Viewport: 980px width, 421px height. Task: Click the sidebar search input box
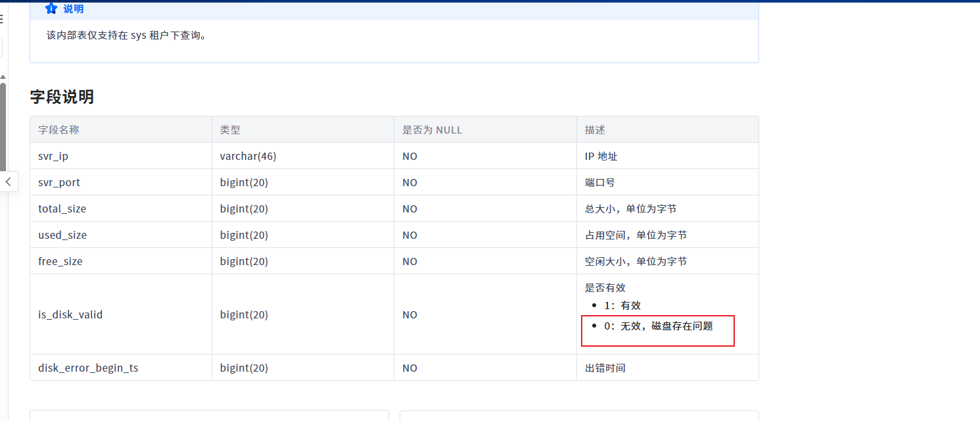tap(1, 47)
